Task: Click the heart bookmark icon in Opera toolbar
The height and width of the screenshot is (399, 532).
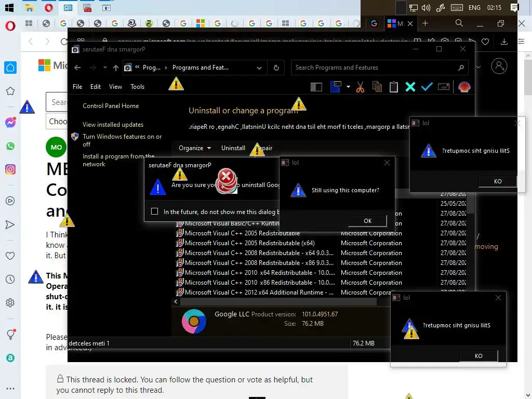Action: point(486,42)
